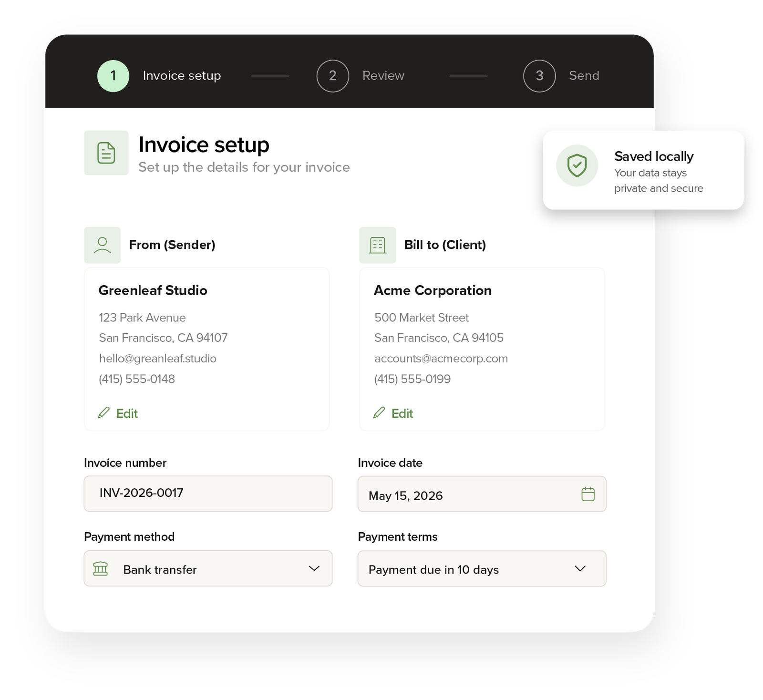Expand the Payment method chevron arrow

[314, 568]
